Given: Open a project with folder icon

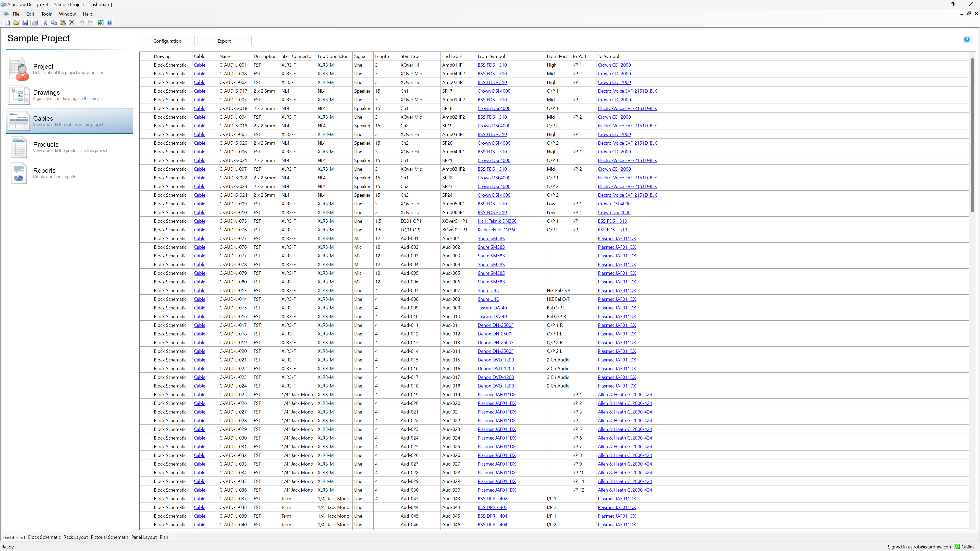Looking at the screenshot, I should coord(16,23).
